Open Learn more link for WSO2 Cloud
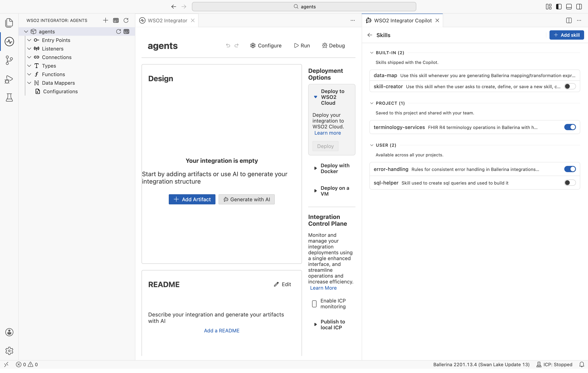This screenshot has height=373, width=588. pos(327,133)
